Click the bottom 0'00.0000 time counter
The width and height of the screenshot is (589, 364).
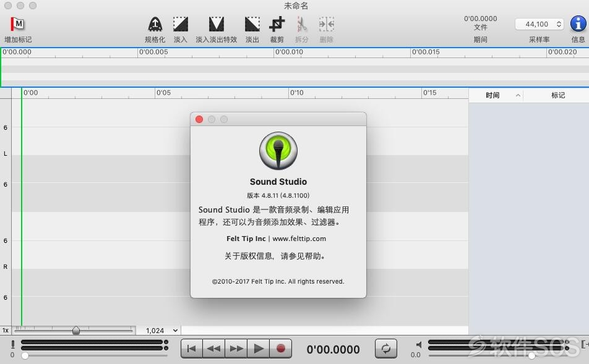point(333,350)
